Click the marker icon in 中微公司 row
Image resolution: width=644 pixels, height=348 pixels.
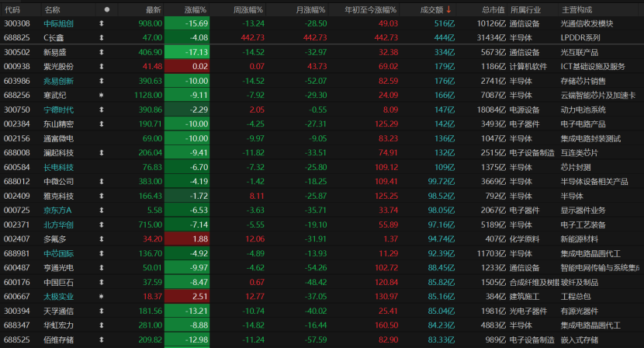(102, 182)
